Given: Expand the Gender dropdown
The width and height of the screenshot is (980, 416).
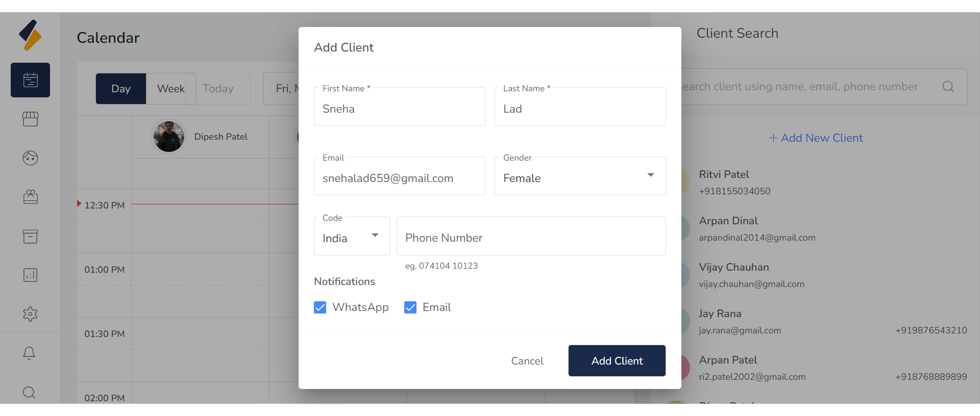Looking at the screenshot, I should (x=580, y=176).
